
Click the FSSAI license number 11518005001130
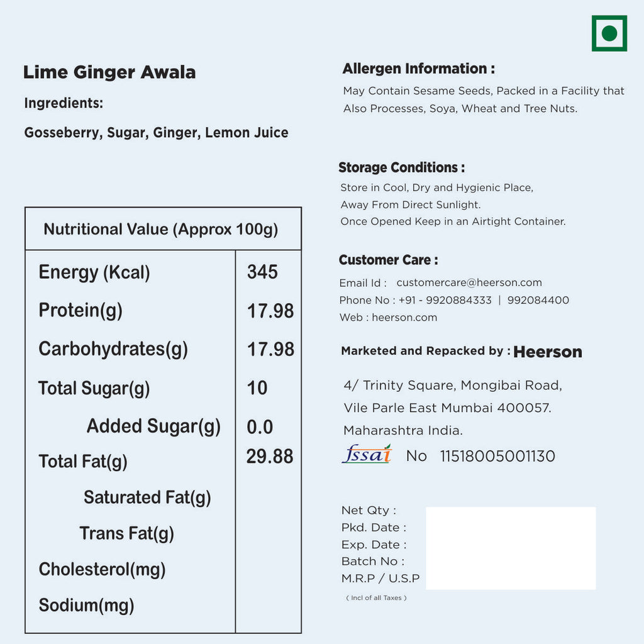pos(497,457)
